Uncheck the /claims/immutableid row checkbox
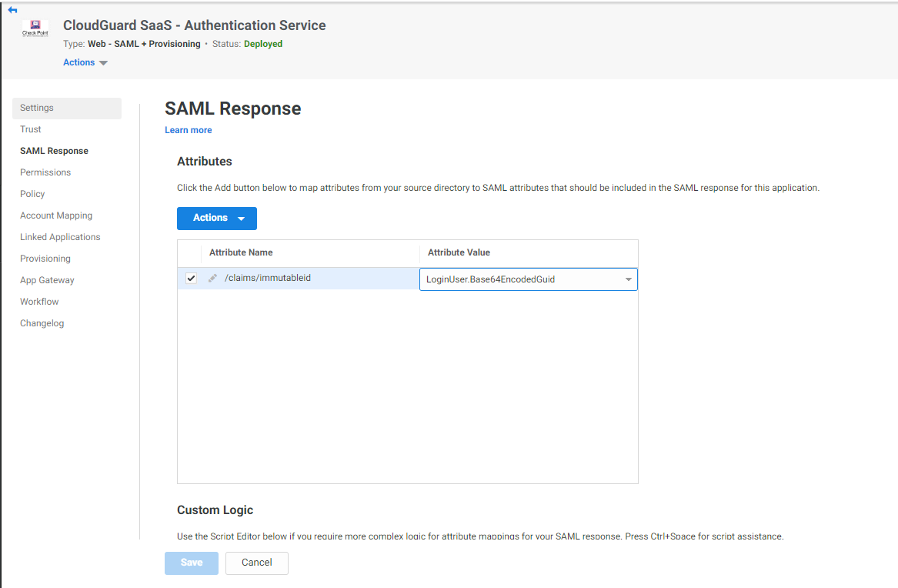 [x=192, y=279]
